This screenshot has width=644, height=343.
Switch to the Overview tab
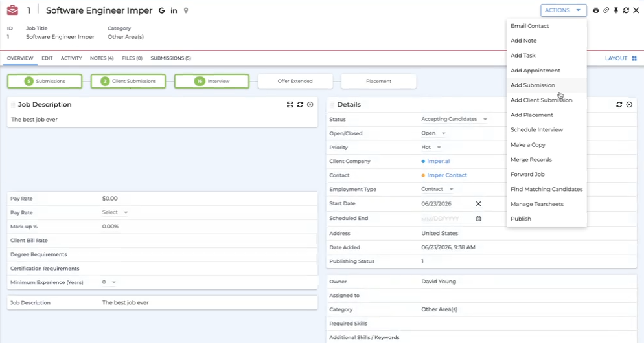20,58
